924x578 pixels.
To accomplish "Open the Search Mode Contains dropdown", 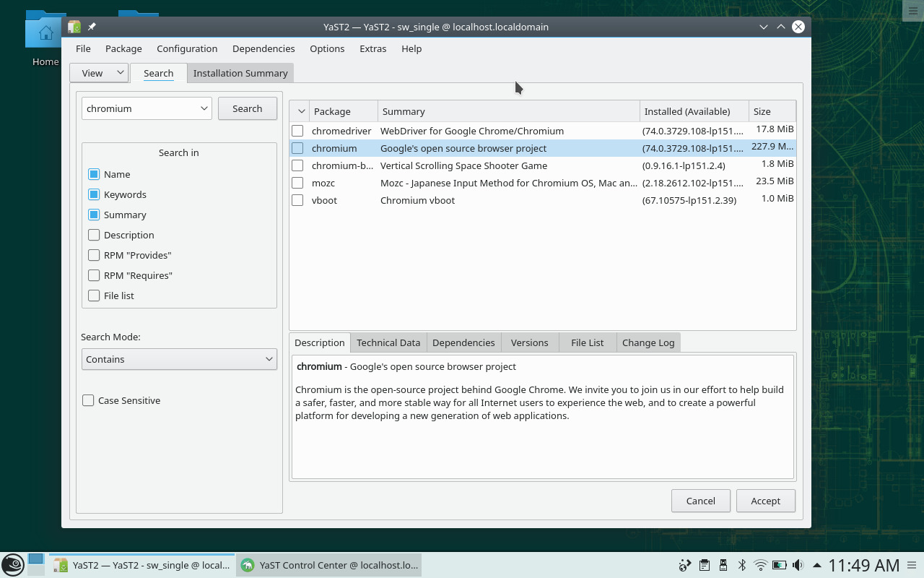I will pos(179,359).
